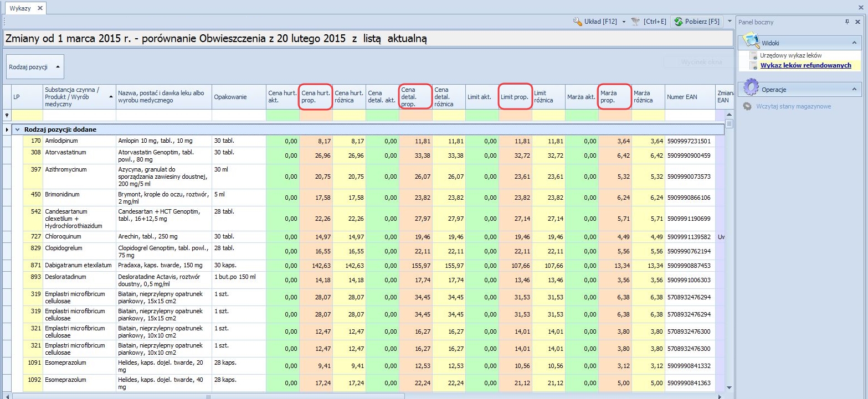This screenshot has height=399, width=868.
Task: Collapse the Operacje section
Action: 854,89
